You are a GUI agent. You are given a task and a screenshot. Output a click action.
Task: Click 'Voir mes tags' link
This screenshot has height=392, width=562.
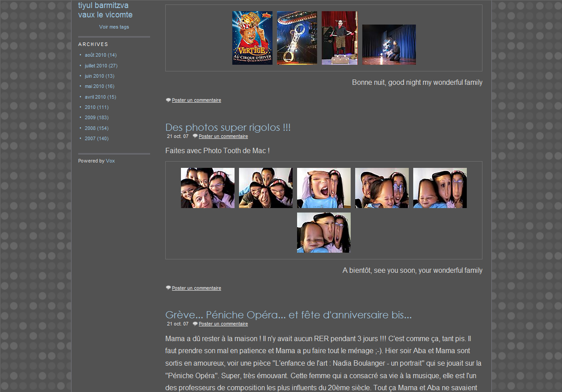pyautogui.click(x=114, y=27)
